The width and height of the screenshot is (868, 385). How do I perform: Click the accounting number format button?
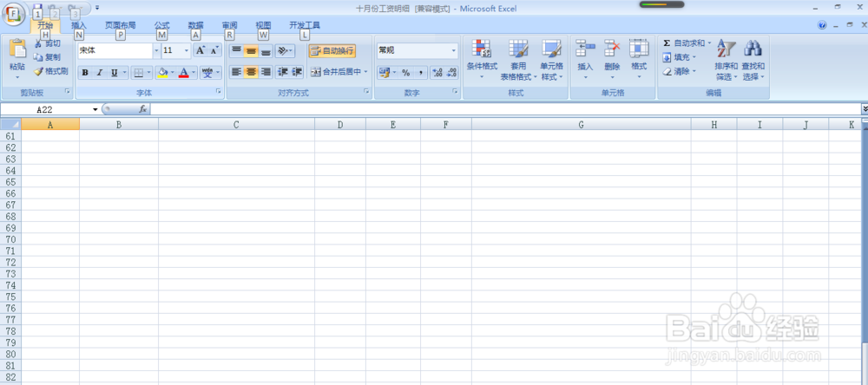point(385,73)
